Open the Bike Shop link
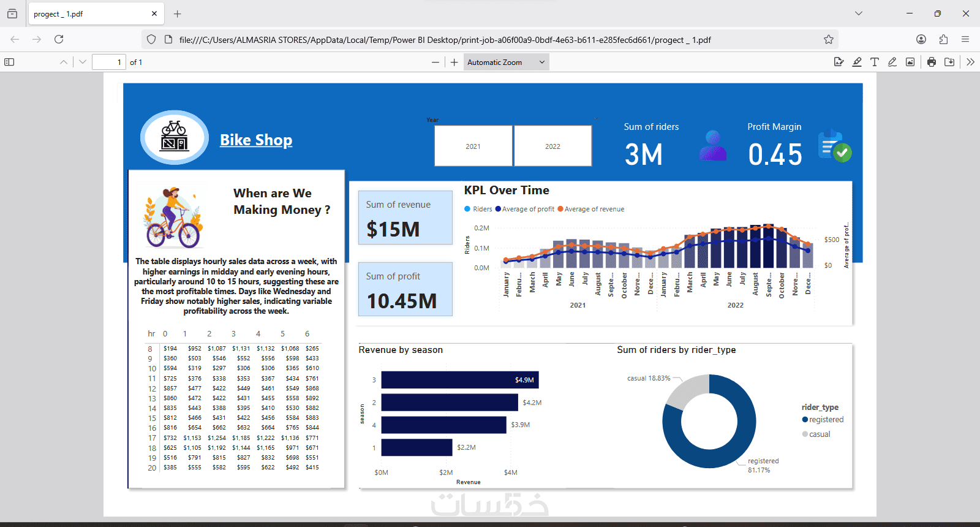The width and height of the screenshot is (980, 527). click(x=256, y=140)
